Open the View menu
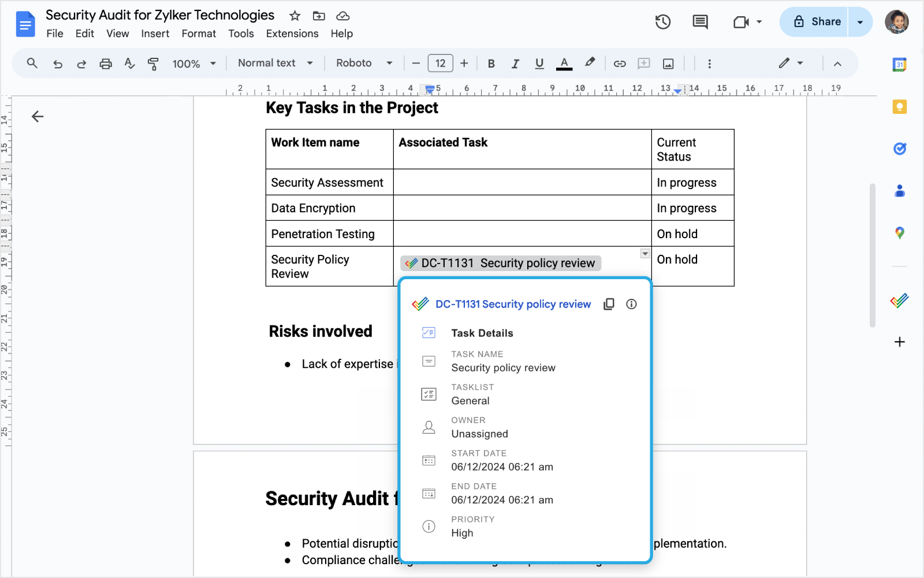The height and width of the screenshot is (578, 924). 117,34
